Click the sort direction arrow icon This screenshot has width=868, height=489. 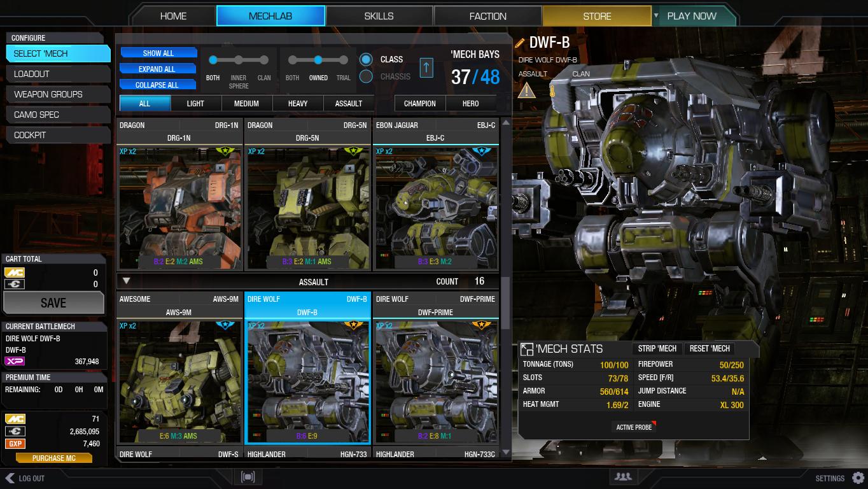426,67
